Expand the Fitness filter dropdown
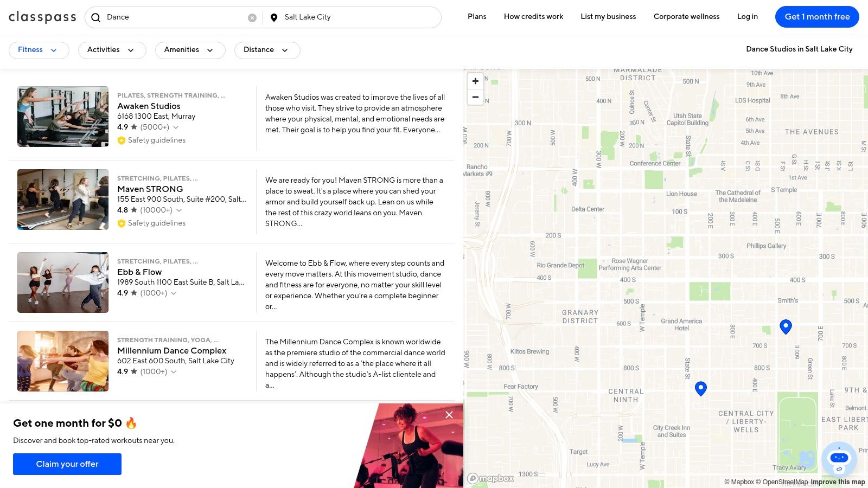 39,50
